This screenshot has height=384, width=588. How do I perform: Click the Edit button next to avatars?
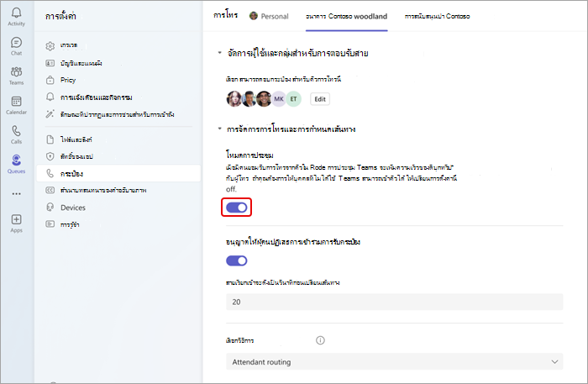320,99
